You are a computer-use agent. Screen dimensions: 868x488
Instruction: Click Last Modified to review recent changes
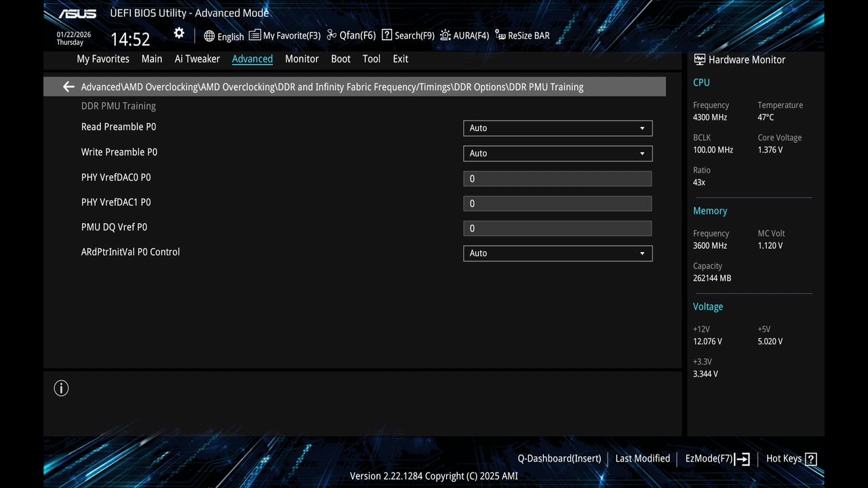(x=642, y=458)
